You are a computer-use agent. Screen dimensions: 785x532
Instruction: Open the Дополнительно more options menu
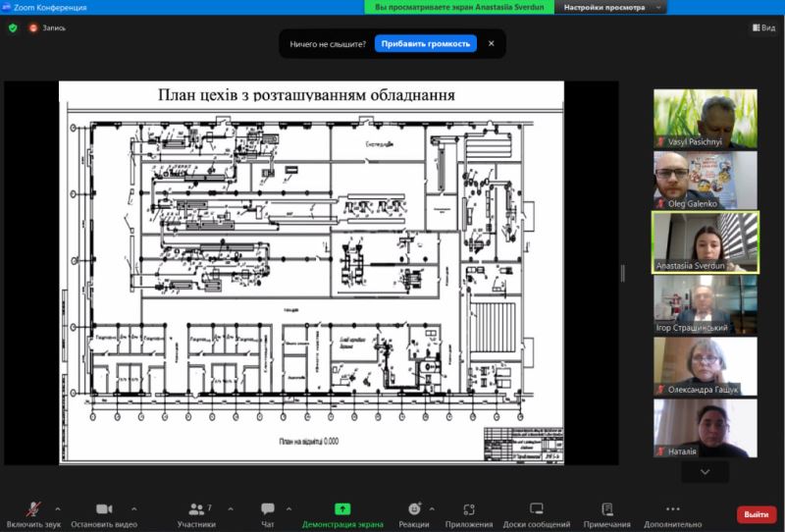671,509
